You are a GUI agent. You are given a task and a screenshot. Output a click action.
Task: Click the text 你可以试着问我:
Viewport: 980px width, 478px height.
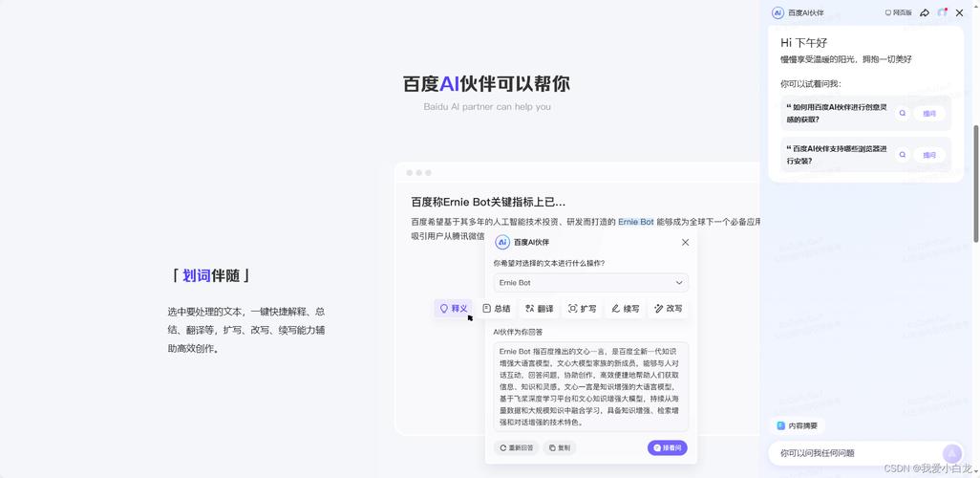pos(811,83)
